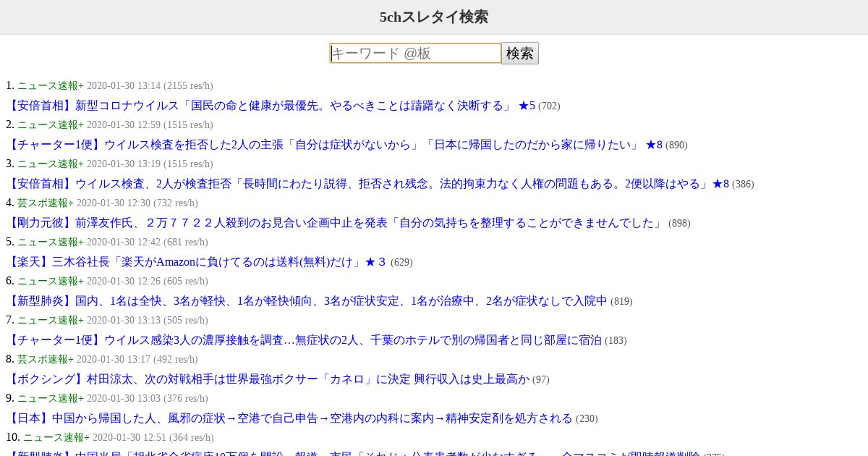868x456 pixels.
Task: Select the ニュース速報+ board label in item 5
Action: [51, 242]
